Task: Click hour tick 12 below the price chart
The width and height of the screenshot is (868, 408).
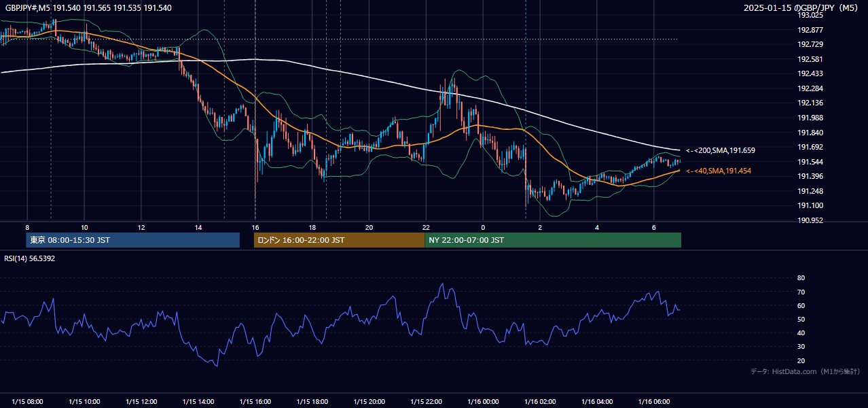Action: pos(141,227)
